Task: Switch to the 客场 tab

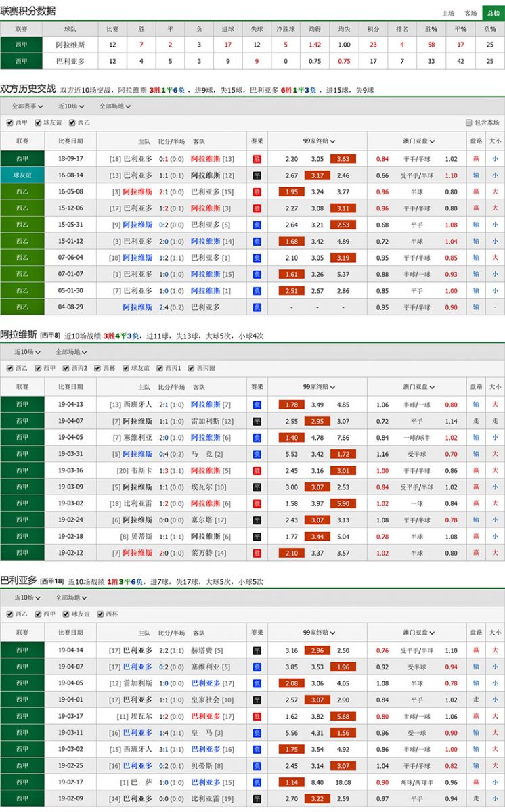Action: (470, 13)
